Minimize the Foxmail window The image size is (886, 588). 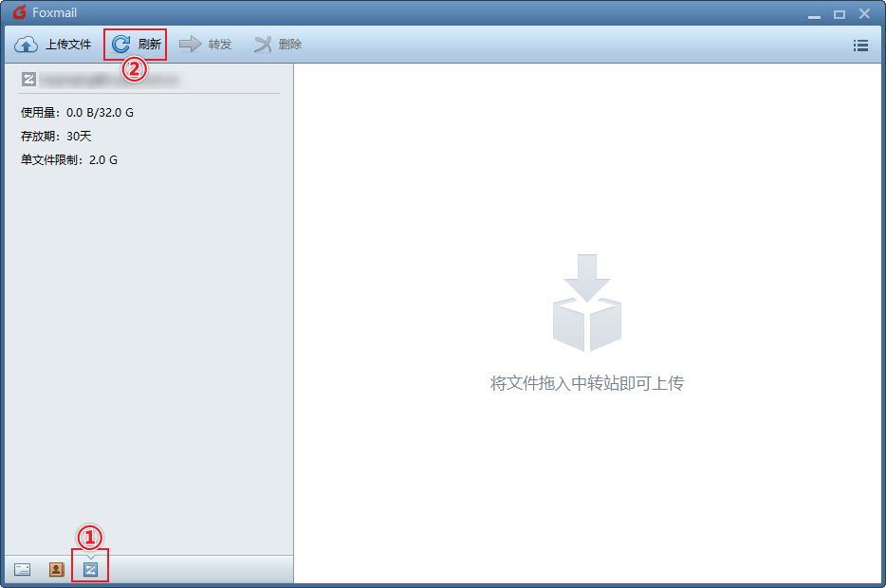814,14
